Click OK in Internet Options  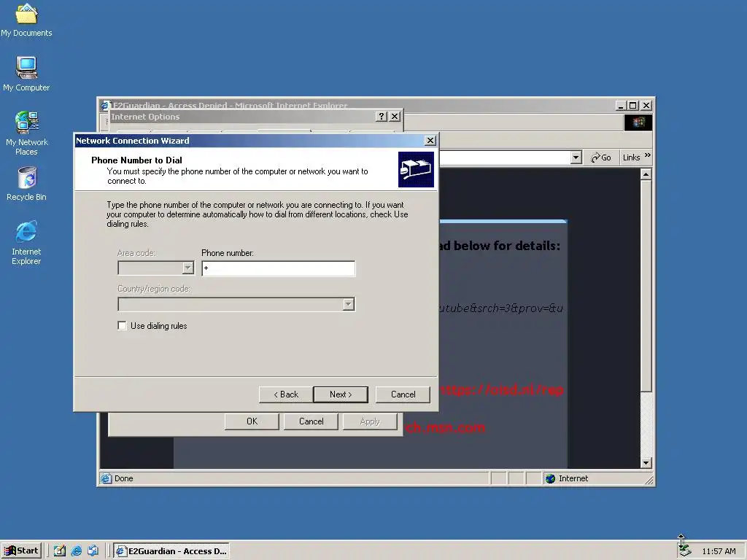click(252, 421)
